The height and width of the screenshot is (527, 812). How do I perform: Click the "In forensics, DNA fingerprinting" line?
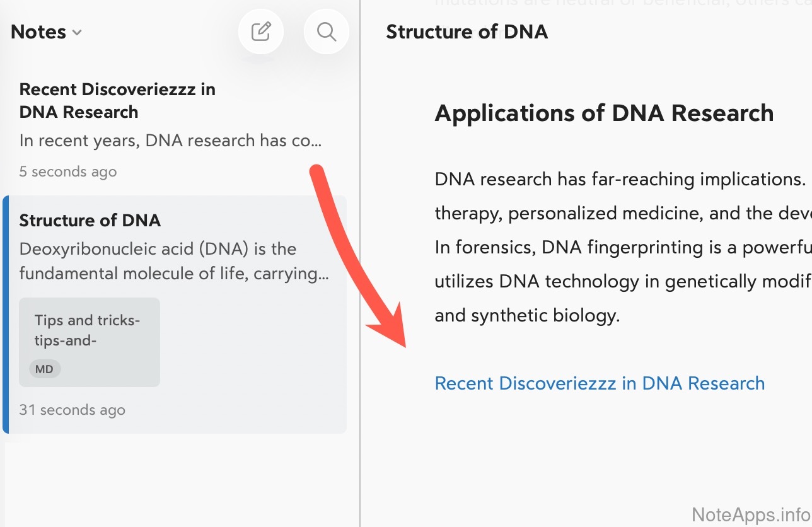[x=618, y=247]
